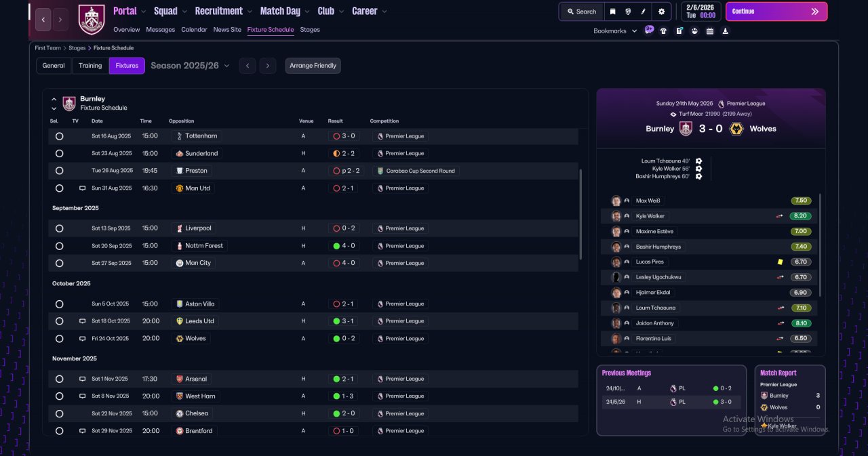Click the Wolves badge in the match result panel

click(736, 129)
